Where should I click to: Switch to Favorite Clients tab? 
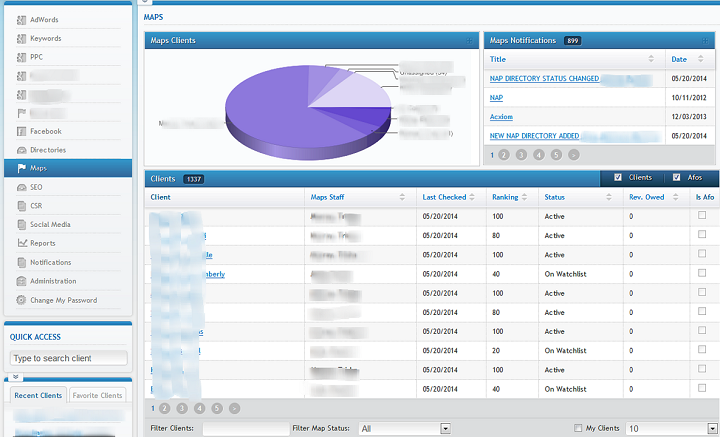pyautogui.click(x=97, y=395)
